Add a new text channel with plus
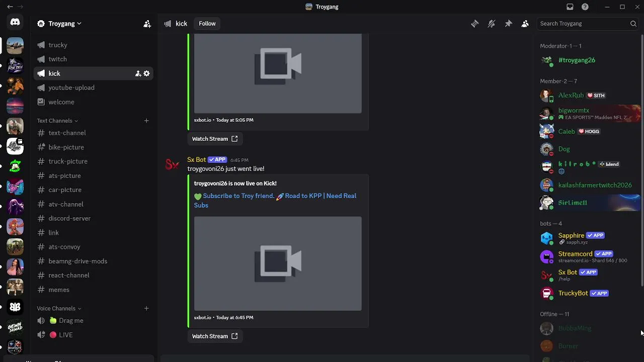 (x=146, y=121)
